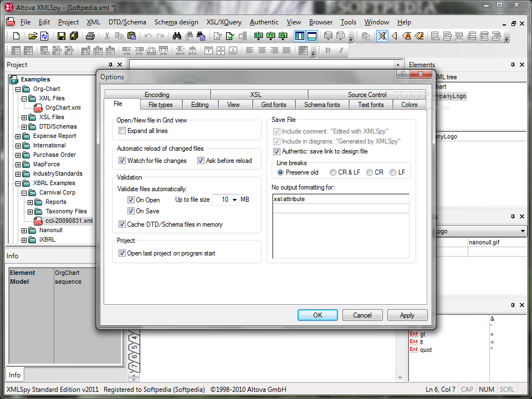Screen dimensions: 532x399
Task: Click Cancel in Options dialog
Action: pyautogui.click(x=362, y=315)
